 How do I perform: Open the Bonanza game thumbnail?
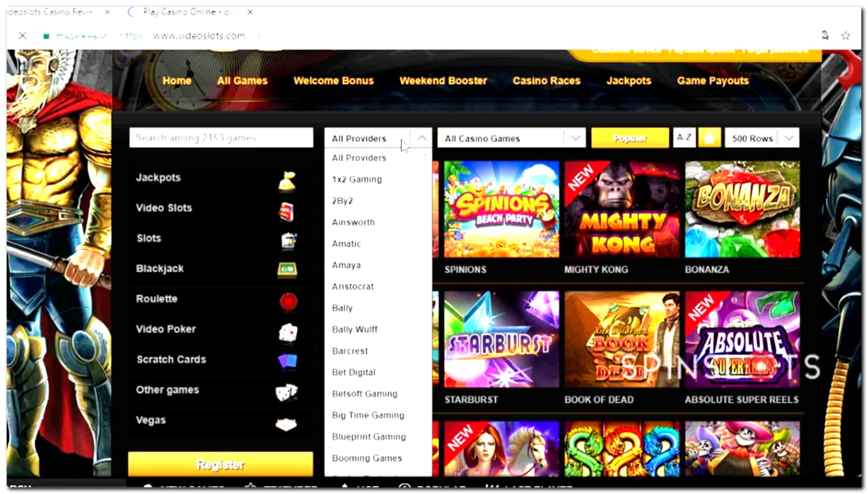point(742,209)
